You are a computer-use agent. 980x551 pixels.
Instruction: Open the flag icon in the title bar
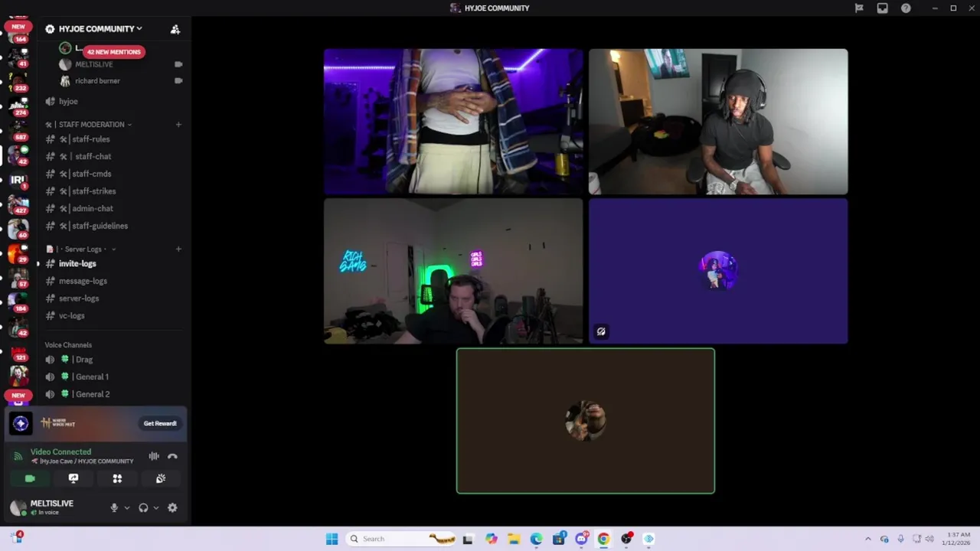pyautogui.click(x=859, y=8)
